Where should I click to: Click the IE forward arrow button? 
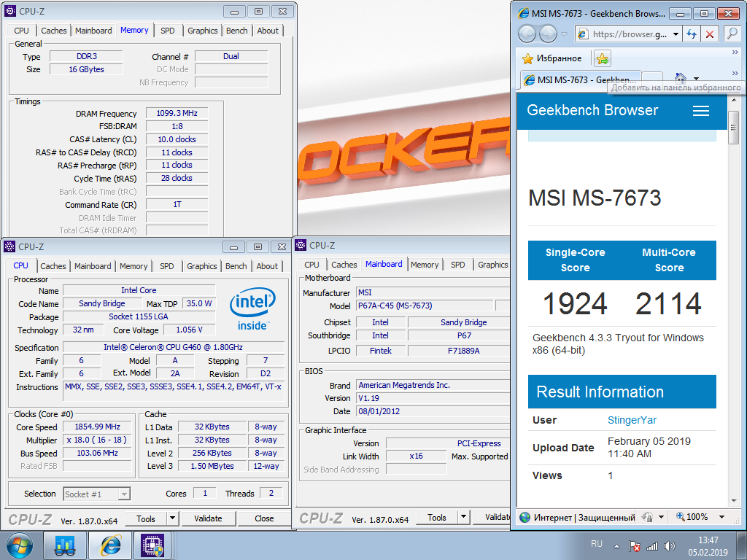(548, 34)
